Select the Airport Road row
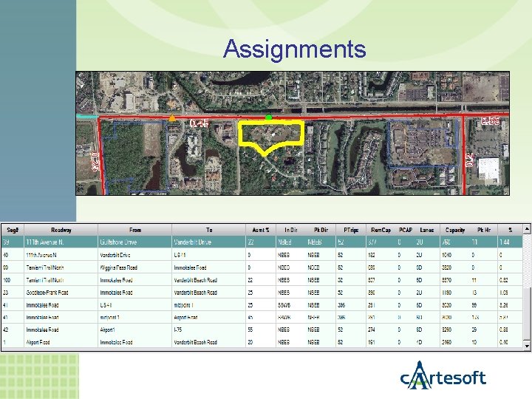 coord(262,342)
